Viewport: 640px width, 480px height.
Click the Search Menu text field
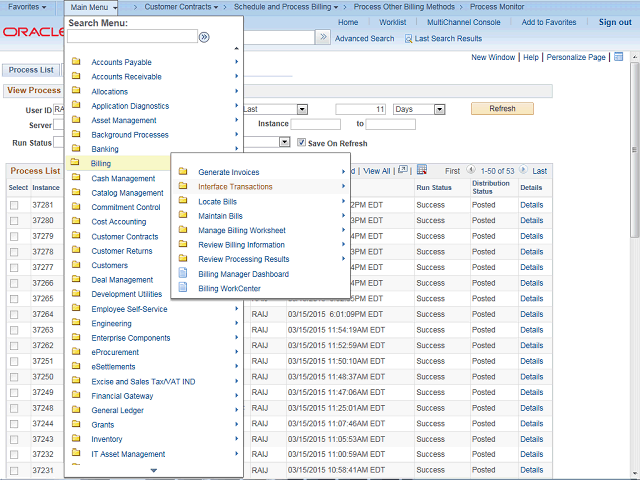(132, 37)
